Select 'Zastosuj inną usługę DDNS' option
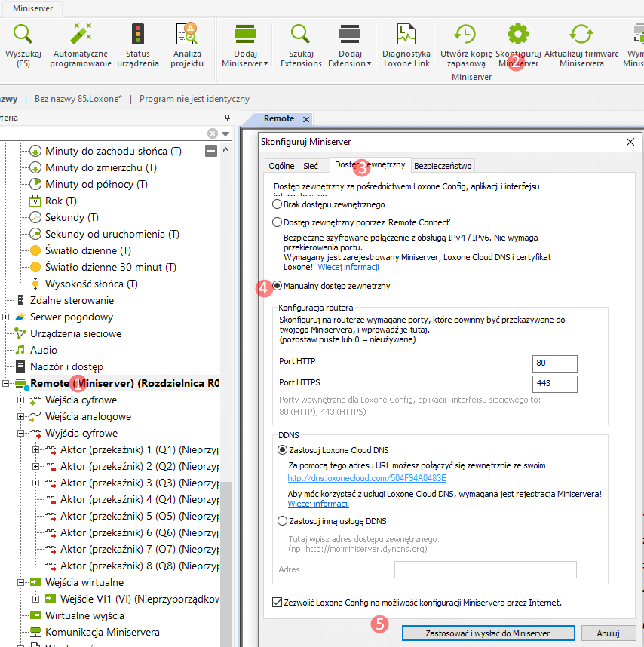Image resolution: width=644 pixels, height=647 pixels. (283, 521)
